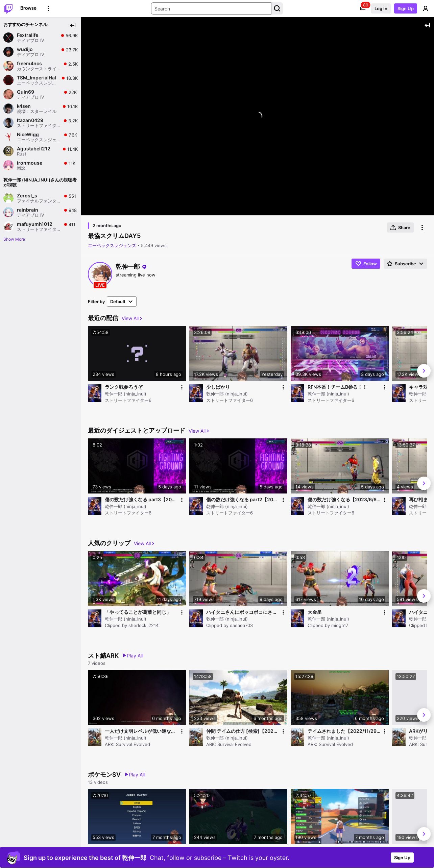Open the 2:34:57 Pokemon video thumbnail

(340, 816)
